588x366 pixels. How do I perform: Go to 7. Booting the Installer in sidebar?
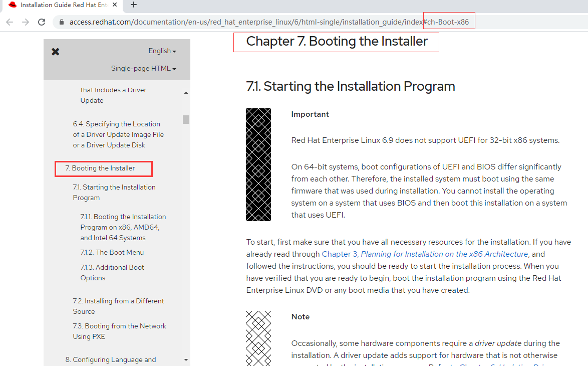pyautogui.click(x=100, y=168)
